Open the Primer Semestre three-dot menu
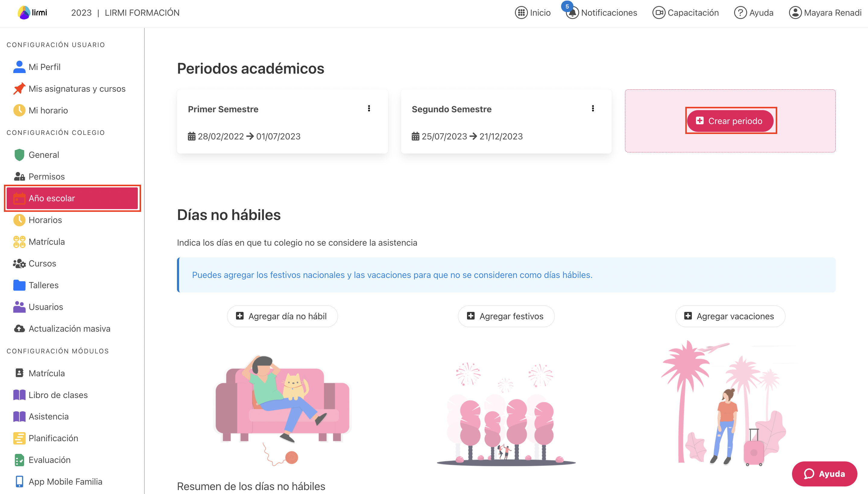 tap(369, 109)
